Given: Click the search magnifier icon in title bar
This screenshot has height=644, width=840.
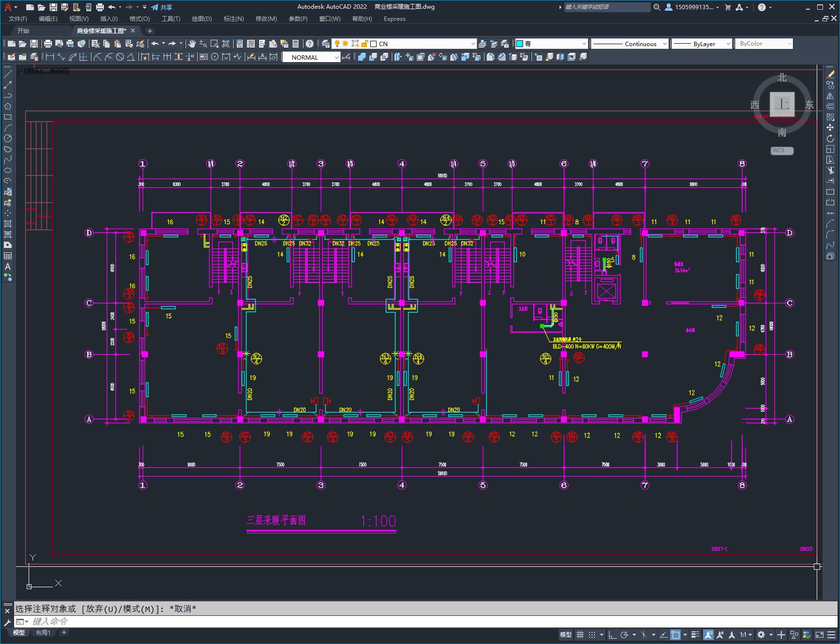Looking at the screenshot, I should click(657, 7).
